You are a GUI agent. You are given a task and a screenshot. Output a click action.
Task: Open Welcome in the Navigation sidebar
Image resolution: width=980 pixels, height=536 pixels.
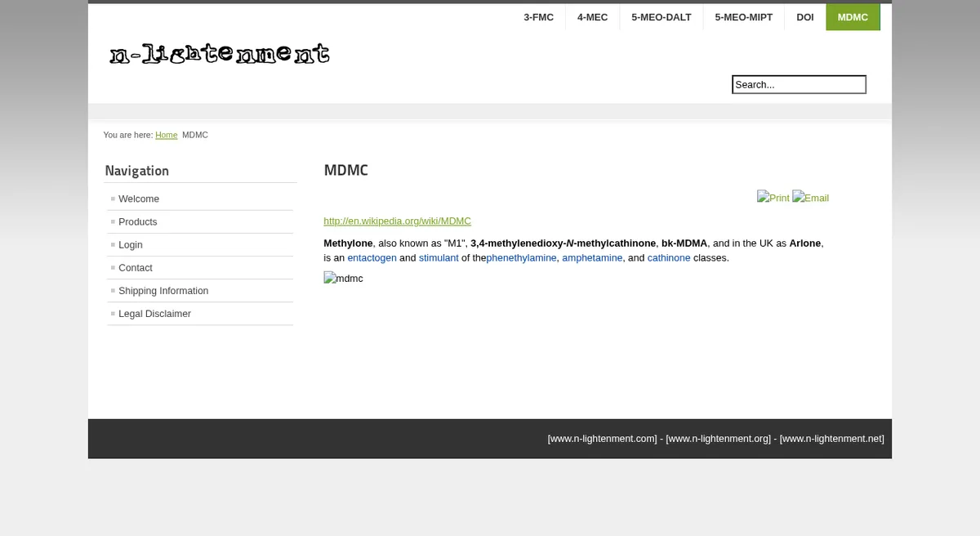200,199
